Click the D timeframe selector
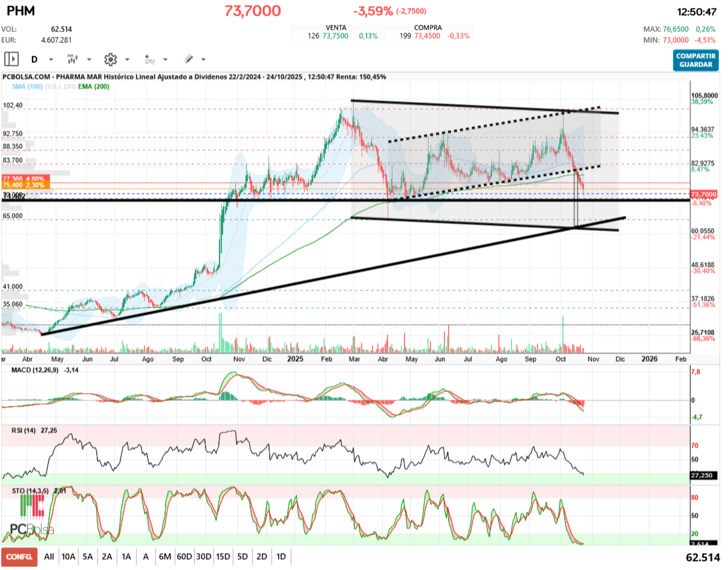The image size is (728, 570). [x=34, y=59]
